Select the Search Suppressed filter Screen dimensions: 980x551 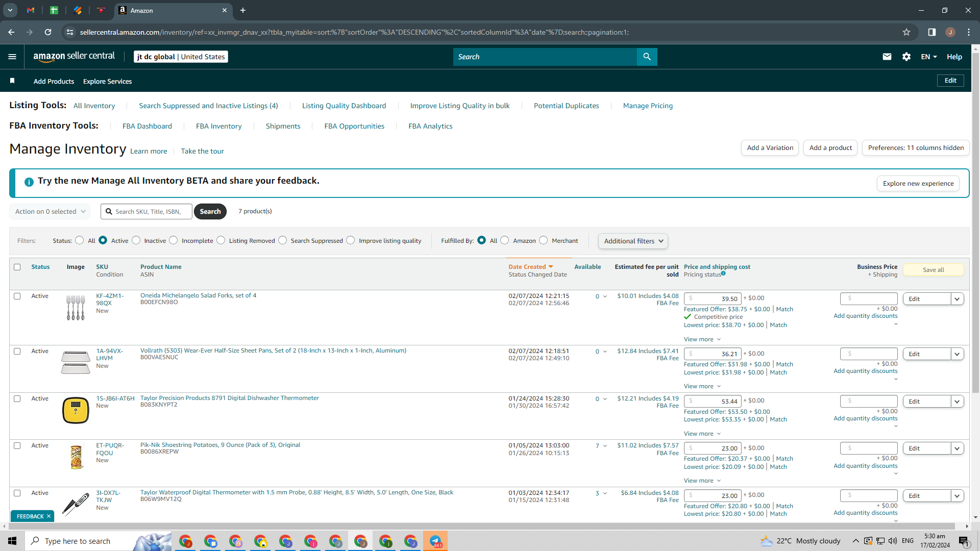click(x=283, y=240)
